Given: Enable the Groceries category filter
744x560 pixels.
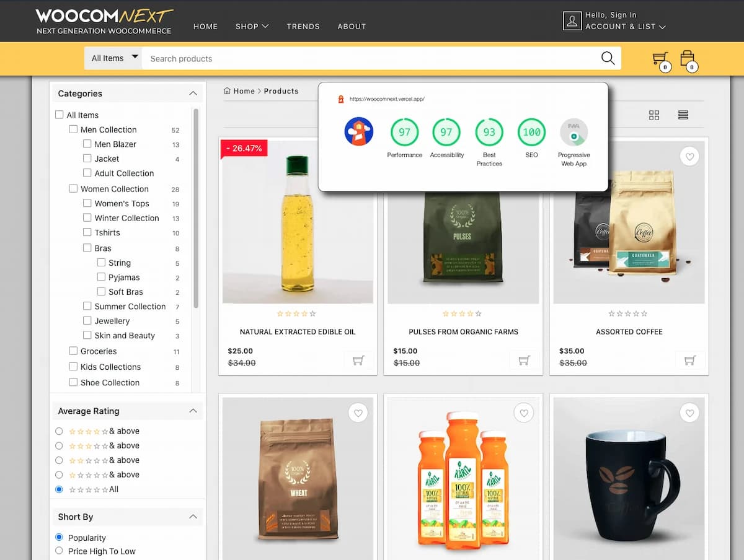Looking at the screenshot, I should pos(73,351).
